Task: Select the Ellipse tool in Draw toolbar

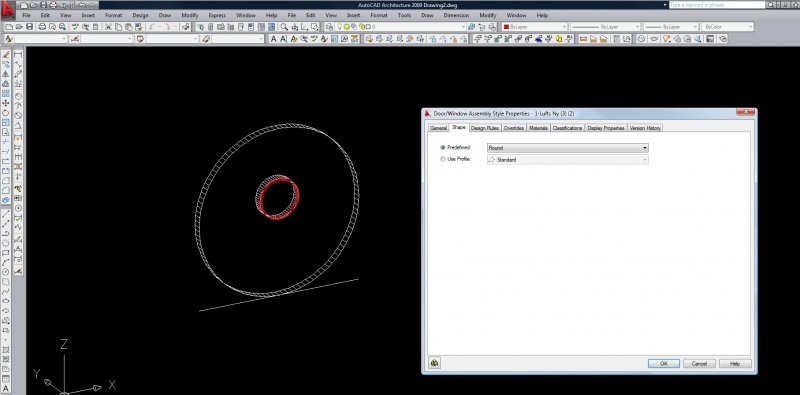Action: tap(6, 301)
